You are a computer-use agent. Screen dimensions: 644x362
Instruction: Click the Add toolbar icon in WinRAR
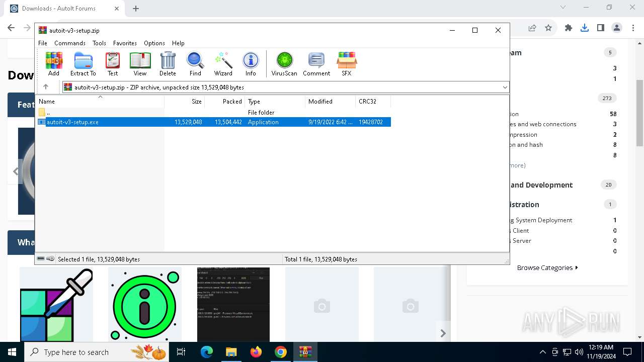tap(54, 64)
